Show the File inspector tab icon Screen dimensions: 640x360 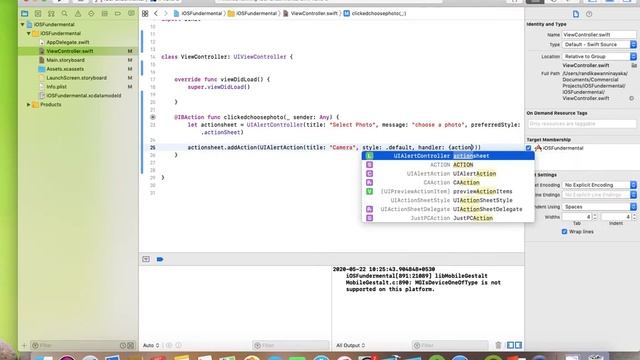(576, 14)
